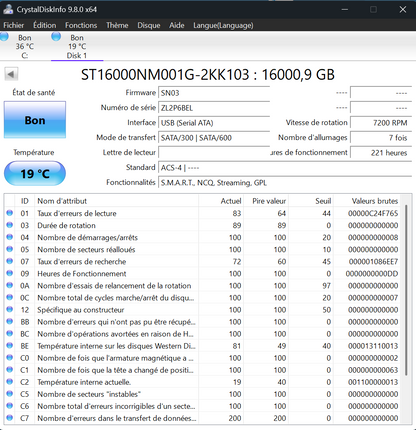416x430 pixels.
Task: Click raw value 0000000000DD
Action: click(x=372, y=274)
